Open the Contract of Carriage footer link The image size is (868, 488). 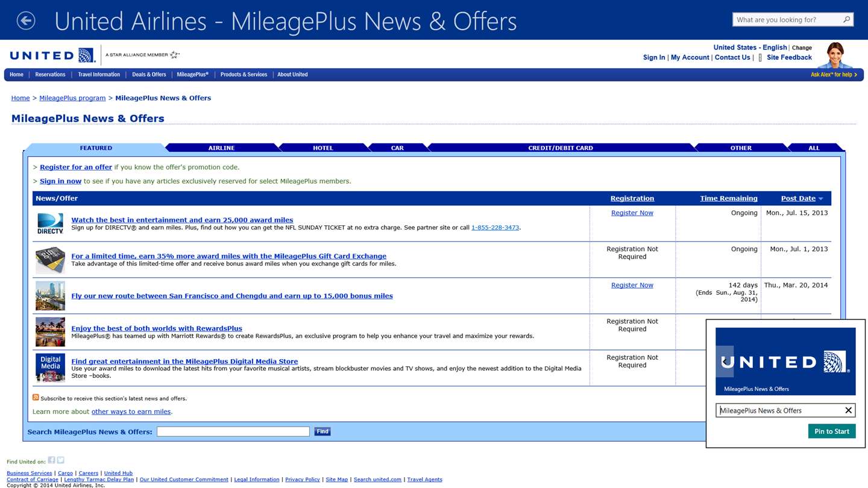[33, 480]
